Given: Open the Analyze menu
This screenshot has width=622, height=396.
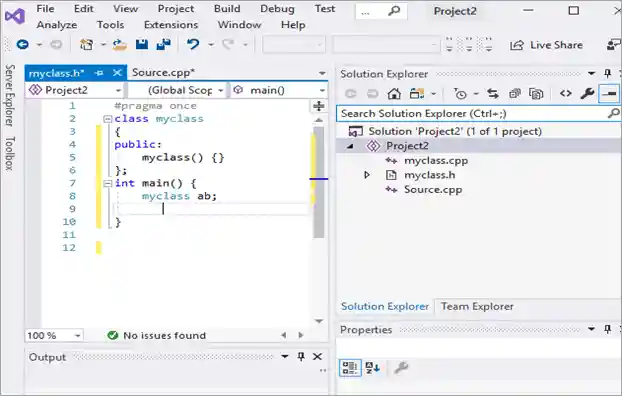Looking at the screenshot, I should click(57, 25).
